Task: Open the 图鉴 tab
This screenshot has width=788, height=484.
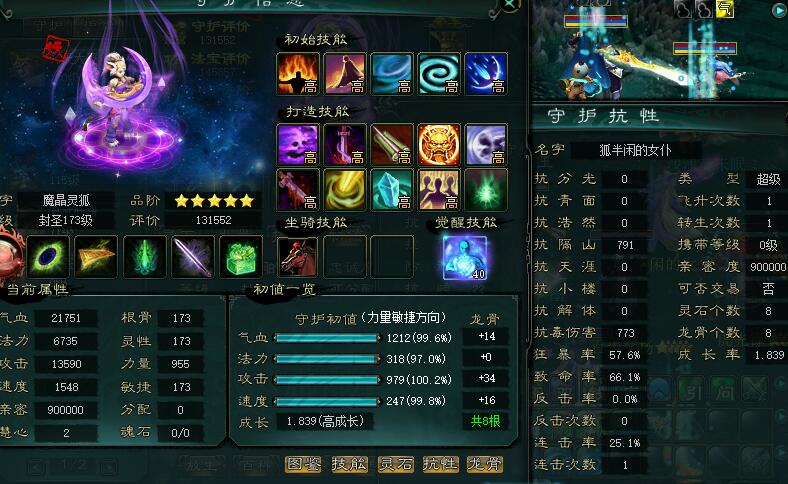Action: (304, 463)
